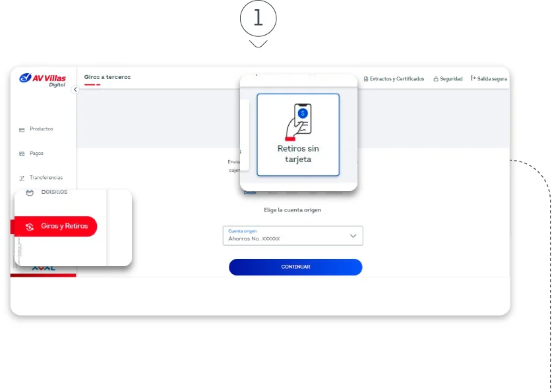Image resolution: width=552 pixels, height=392 pixels.
Task: Click the arrow in Ahorros No. dropdown
Action: (x=353, y=236)
